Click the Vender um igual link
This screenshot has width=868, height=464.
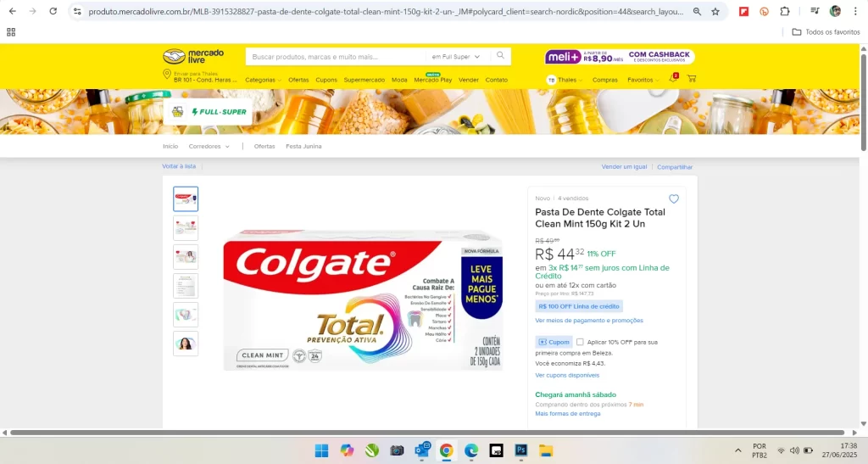[624, 166]
